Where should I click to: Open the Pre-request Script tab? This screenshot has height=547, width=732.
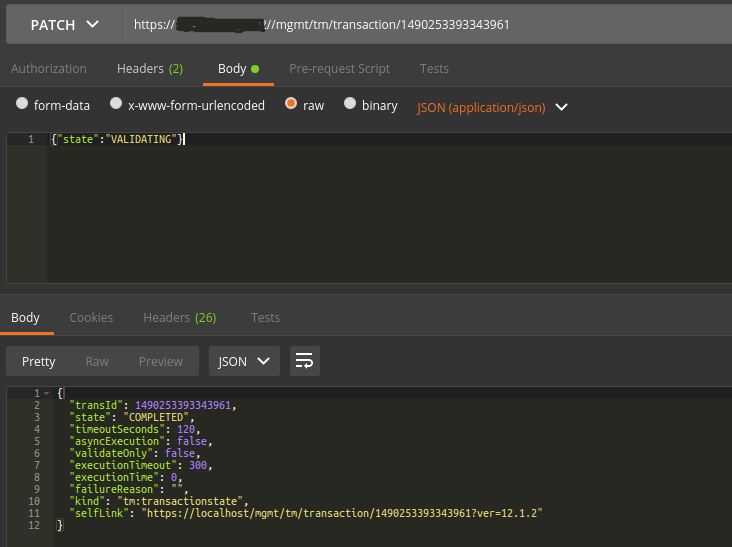[x=339, y=69]
